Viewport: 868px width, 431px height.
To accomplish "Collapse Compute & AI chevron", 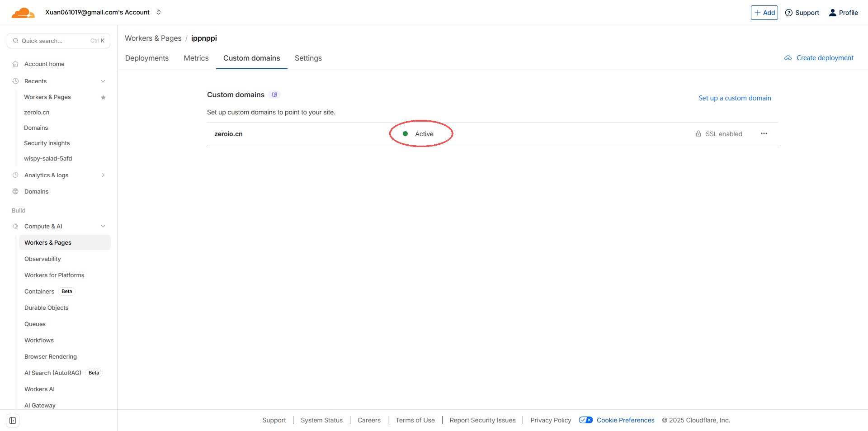I will (x=103, y=226).
